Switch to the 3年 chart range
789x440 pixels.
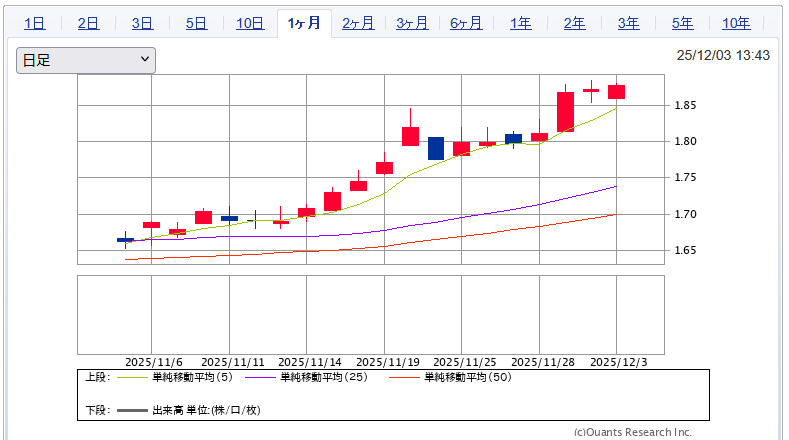[x=628, y=23]
